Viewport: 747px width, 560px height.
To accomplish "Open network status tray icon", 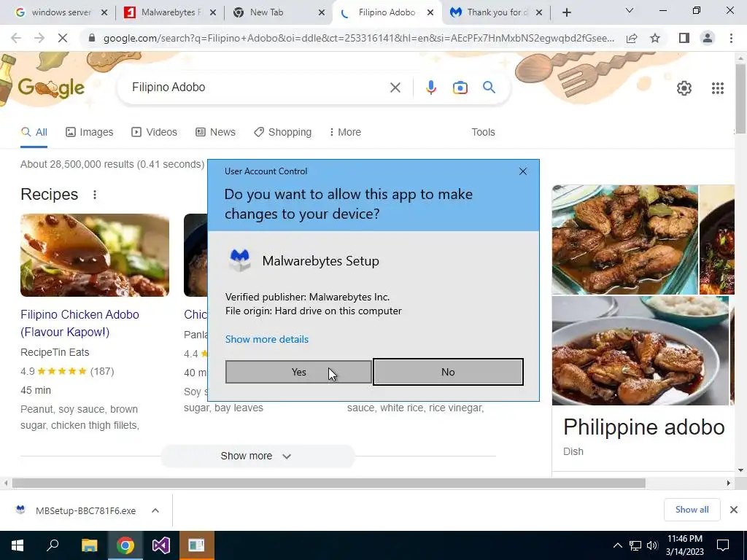I will pos(635,545).
